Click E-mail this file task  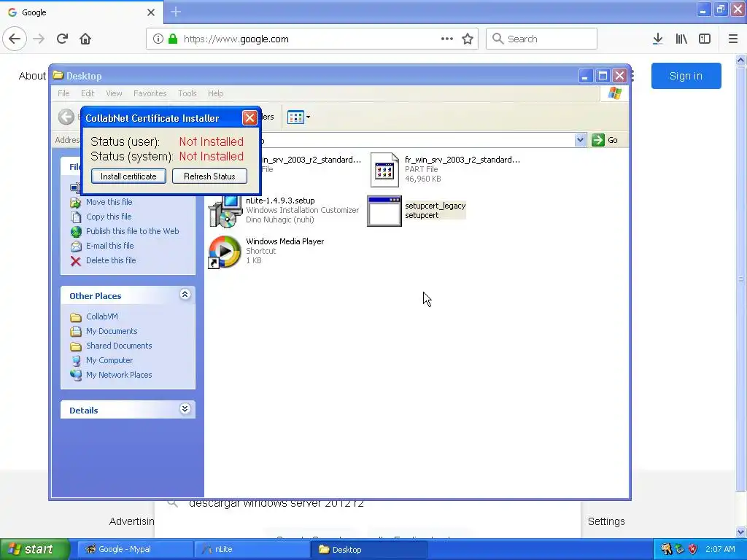(109, 246)
